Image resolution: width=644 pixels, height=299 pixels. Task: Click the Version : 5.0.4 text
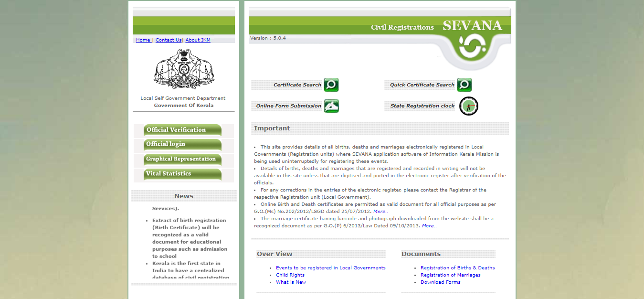[x=268, y=38]
